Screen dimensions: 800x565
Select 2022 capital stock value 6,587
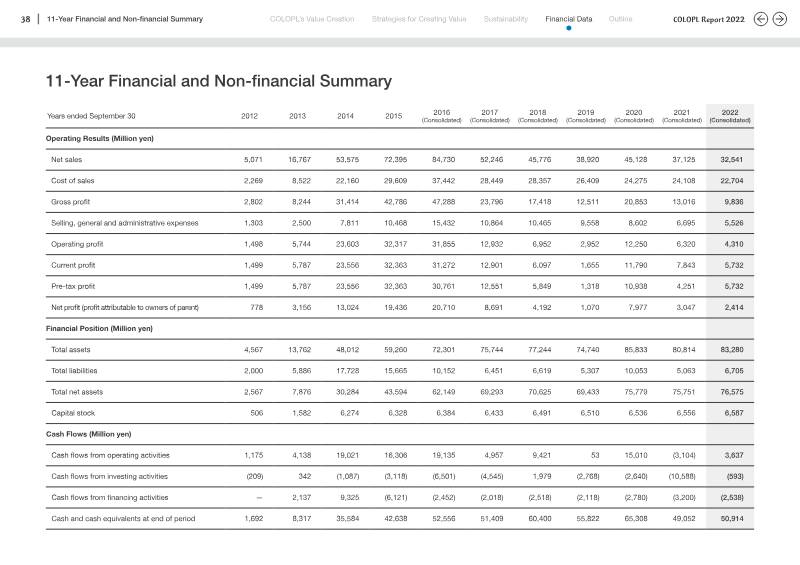click(x=734, y=413)
